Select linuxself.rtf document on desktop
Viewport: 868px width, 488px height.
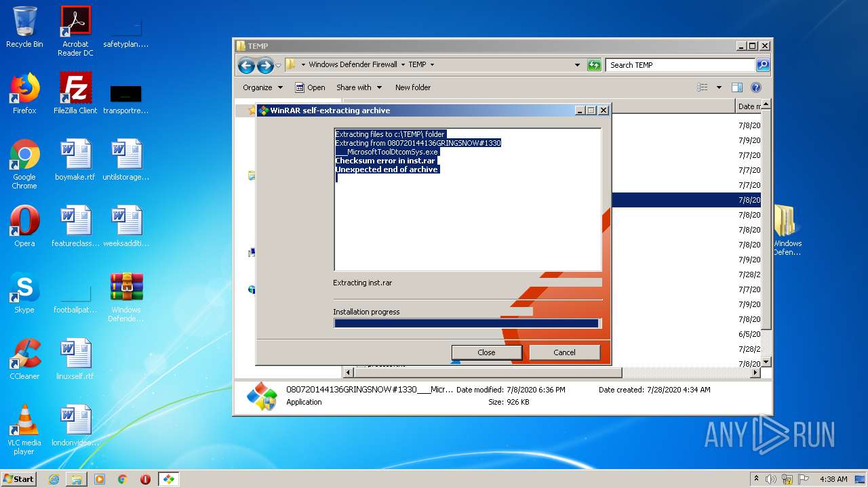tap(75, 359)
